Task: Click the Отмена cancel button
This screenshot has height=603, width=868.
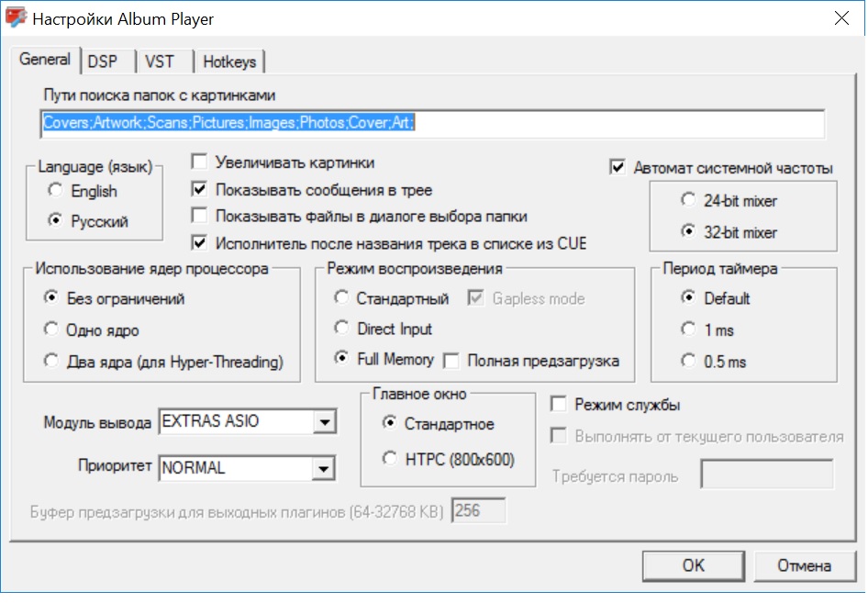Action: coord(805,566)
